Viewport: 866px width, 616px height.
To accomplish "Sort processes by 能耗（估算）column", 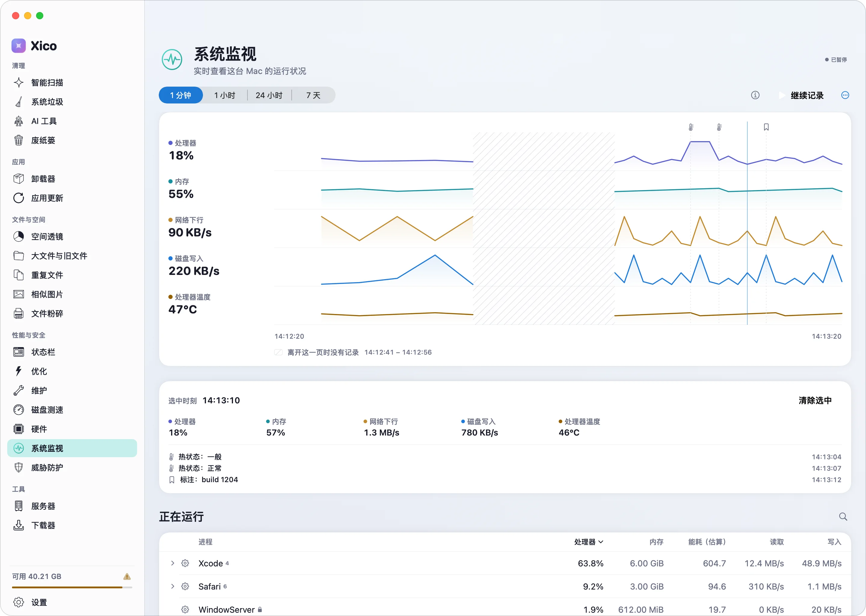I will coord(707,542).
